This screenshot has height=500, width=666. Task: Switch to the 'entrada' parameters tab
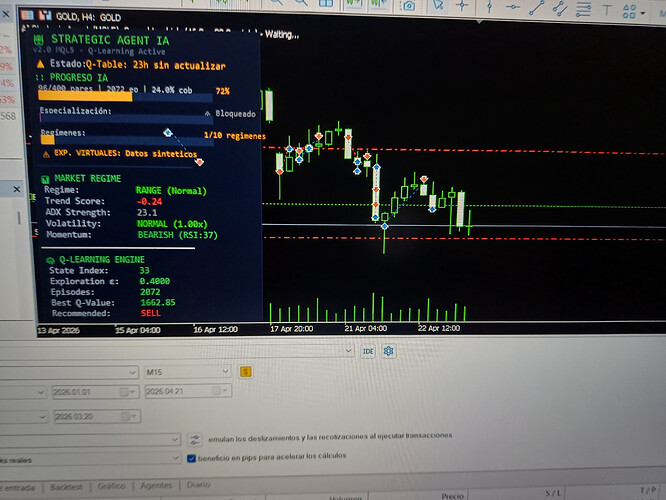19,488
